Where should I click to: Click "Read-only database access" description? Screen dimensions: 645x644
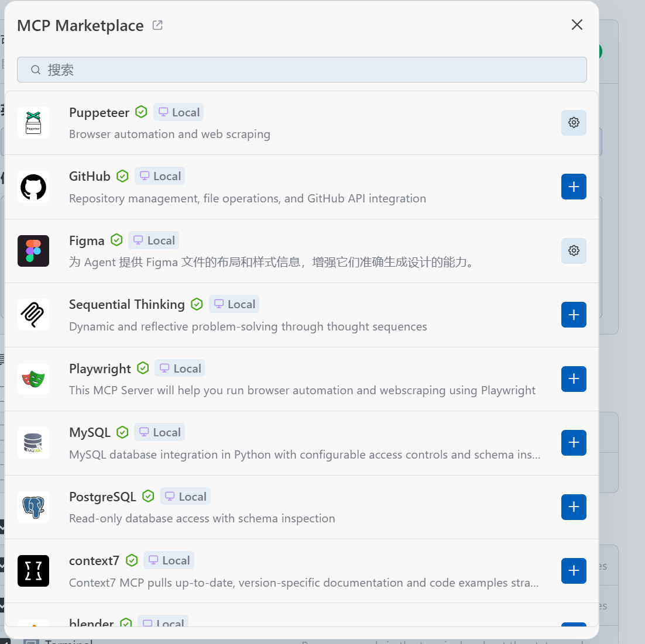coord(202,518)
